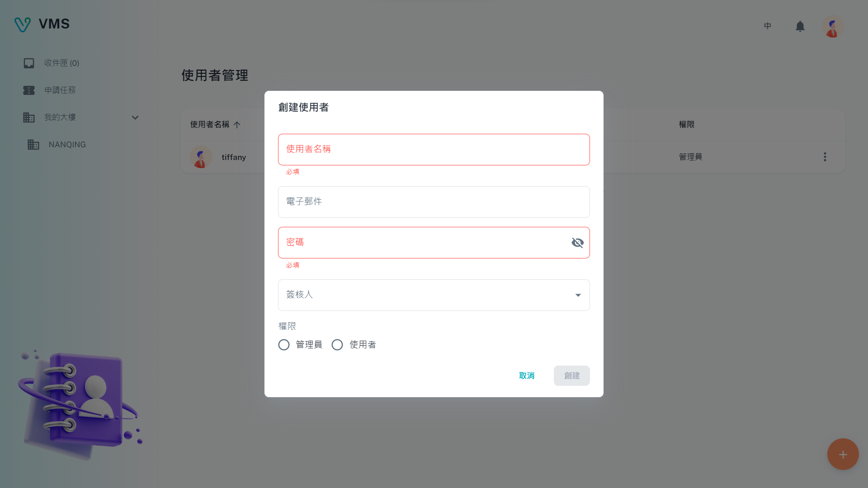Sort by 使用者名稱 column arrow
The image size is (868, 488).
237,125
